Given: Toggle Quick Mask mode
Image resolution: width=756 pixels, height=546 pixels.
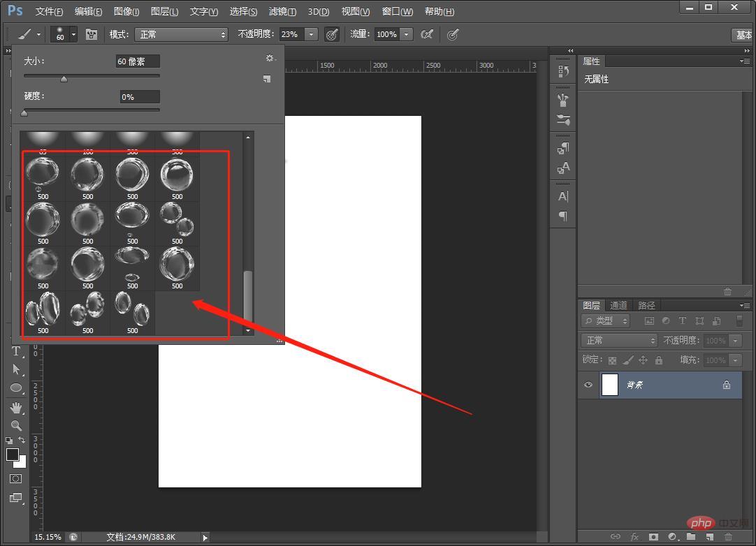Looking at the screenshot, I should (16, 478).
